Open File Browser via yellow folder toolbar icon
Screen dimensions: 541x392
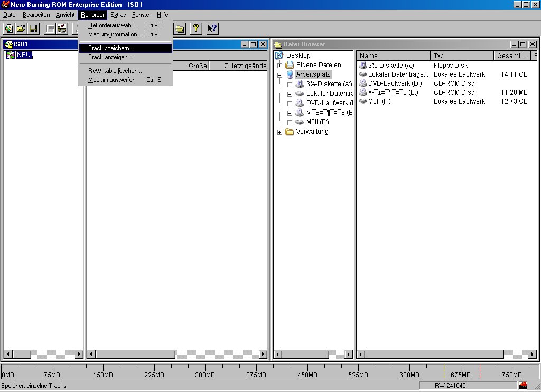pos(180,29)
